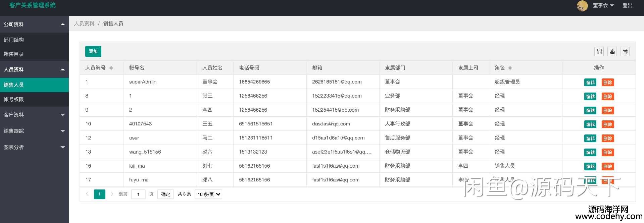Click the account name laji_ma
644x223 pixels.
(x=137, y=166)
